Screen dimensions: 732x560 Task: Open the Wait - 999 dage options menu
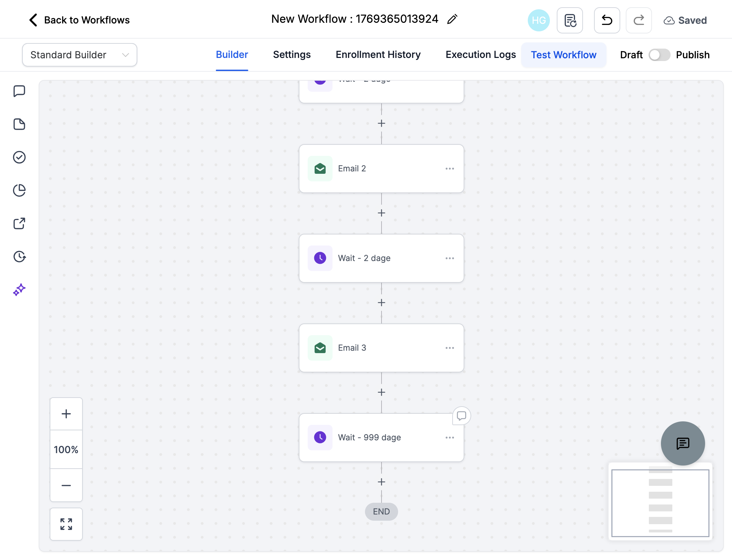[449, 438]
